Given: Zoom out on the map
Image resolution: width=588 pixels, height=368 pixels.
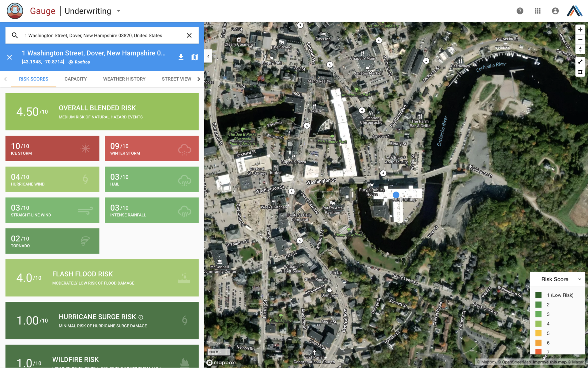Looking at the screenshot, I should (x=580, y=40).
